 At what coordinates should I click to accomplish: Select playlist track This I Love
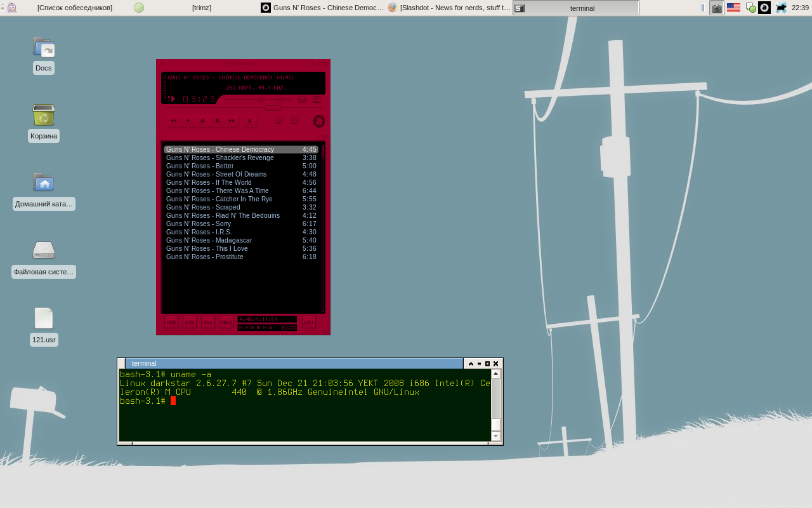tap(241, 249)
